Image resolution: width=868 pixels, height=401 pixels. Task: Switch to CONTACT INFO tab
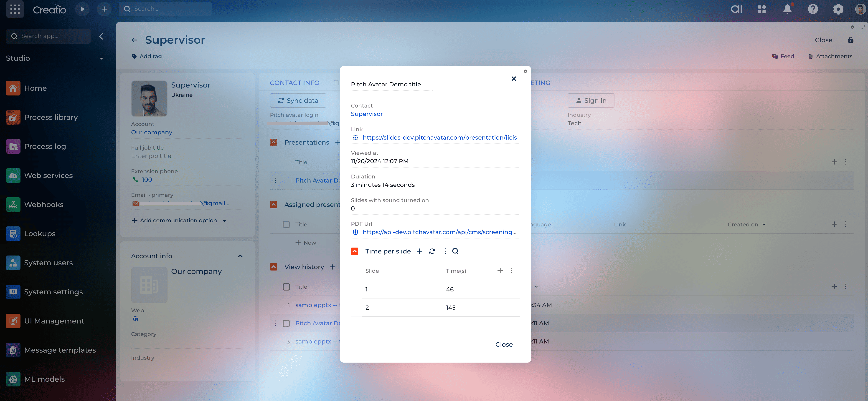294,83
